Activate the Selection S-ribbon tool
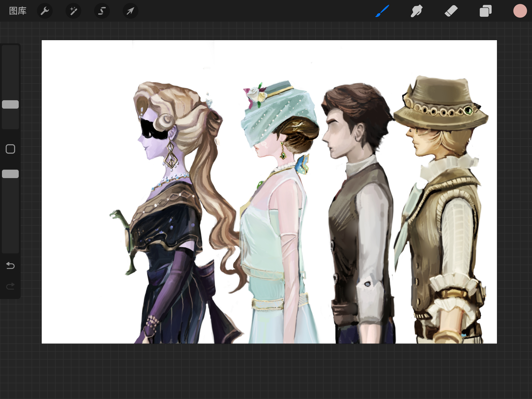This screenshot has height=399, width=532. (x=102, y=11)
